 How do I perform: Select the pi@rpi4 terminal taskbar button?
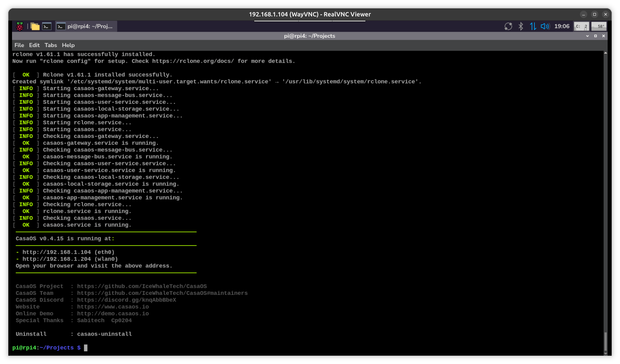click(x=86, y=26)
